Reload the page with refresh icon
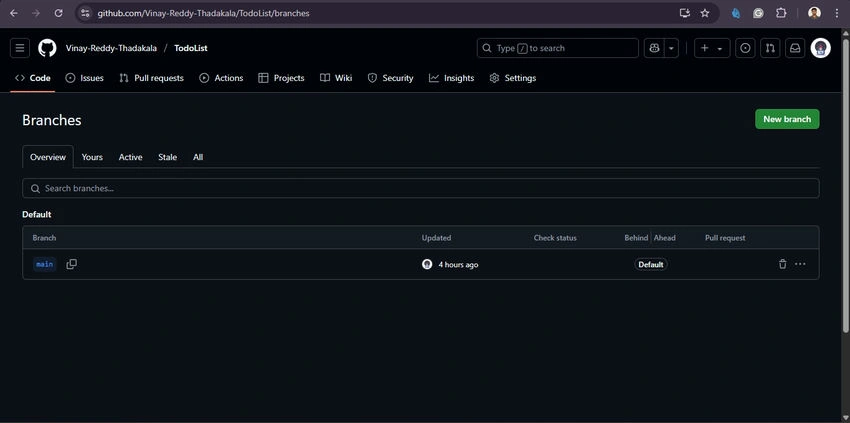The width and height of the screenshot is (850, 423). [59, 13]
